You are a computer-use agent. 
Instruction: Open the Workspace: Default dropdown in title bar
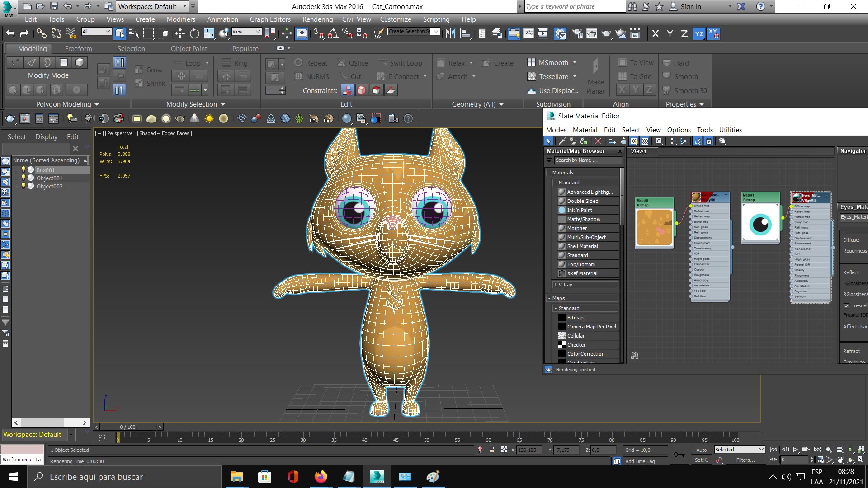point(152,6)
